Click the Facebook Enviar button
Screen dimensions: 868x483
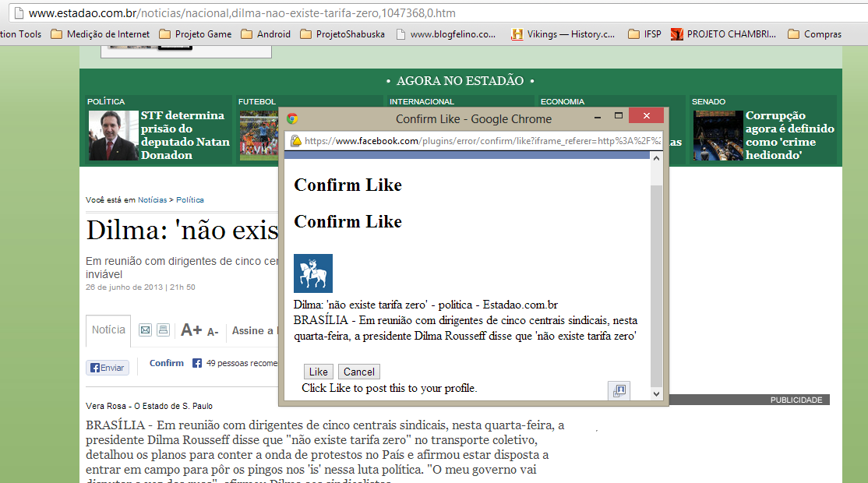click(x=107, y=368)
